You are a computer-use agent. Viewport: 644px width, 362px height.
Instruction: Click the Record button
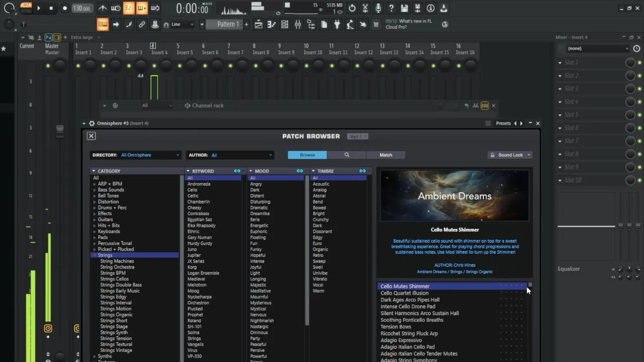click(x=64, y=8)
